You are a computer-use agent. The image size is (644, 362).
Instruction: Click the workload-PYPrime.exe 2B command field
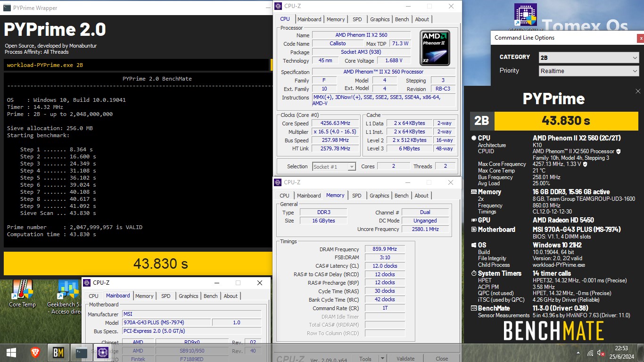(136, 65)
